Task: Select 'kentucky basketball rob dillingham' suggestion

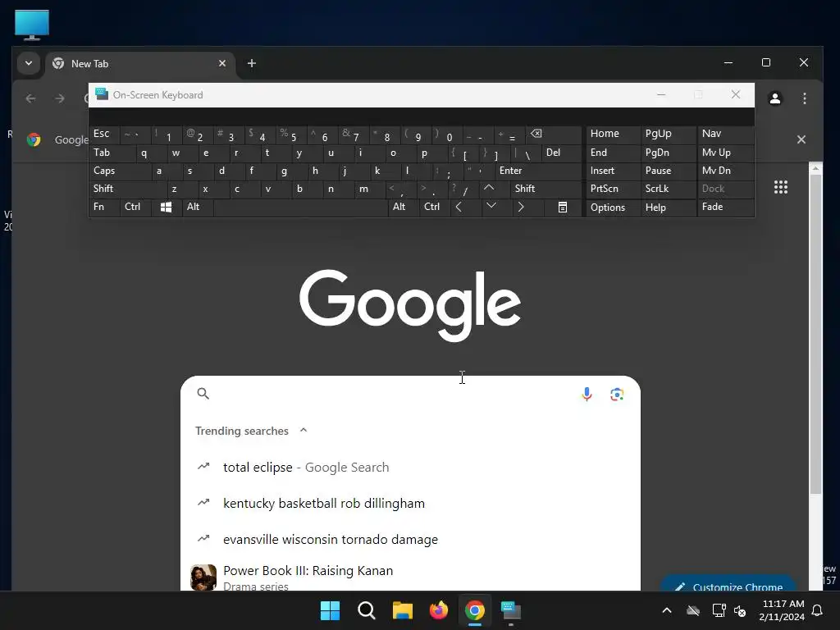Action: click(410, 503)
